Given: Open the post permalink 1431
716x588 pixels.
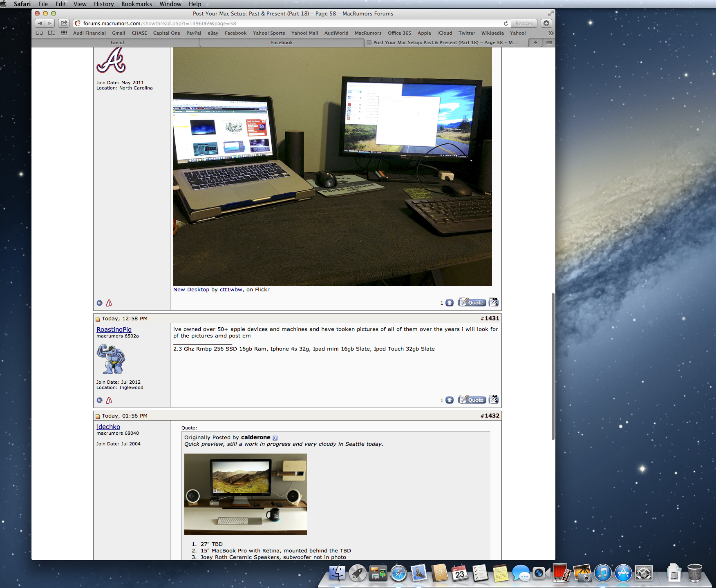Looking at the screenshot, I should point(492,318).
